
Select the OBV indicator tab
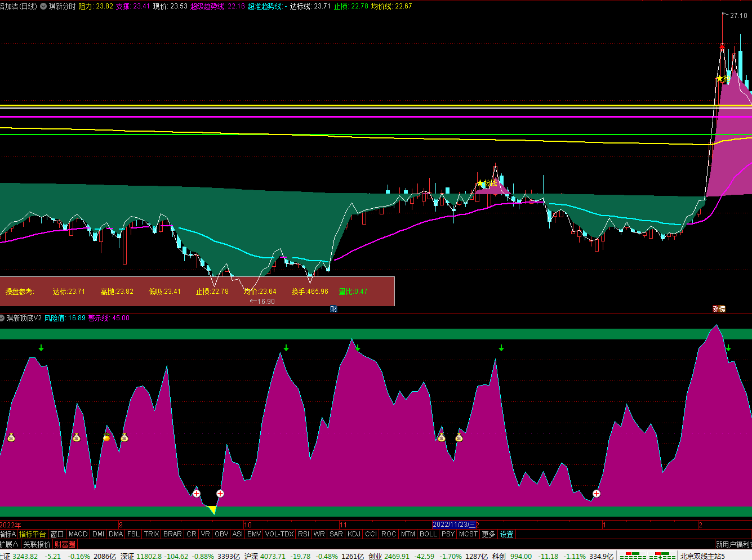point(221,534)
